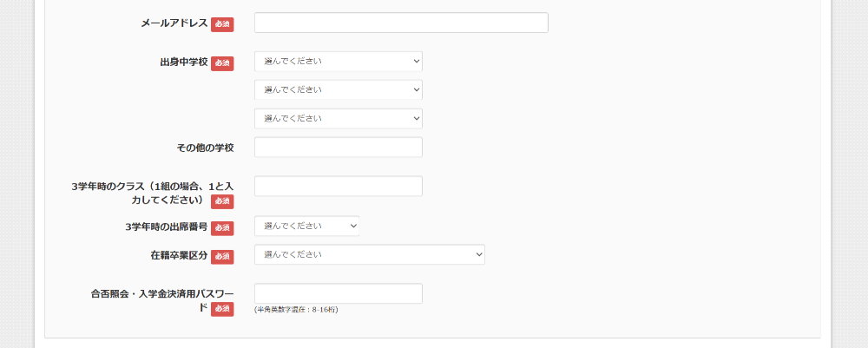Click the 必須 badge beside メールアドレス
Image resolution: width=868 pixels, height=348 pixels.
pyautogui.click(x=222, y=24)
